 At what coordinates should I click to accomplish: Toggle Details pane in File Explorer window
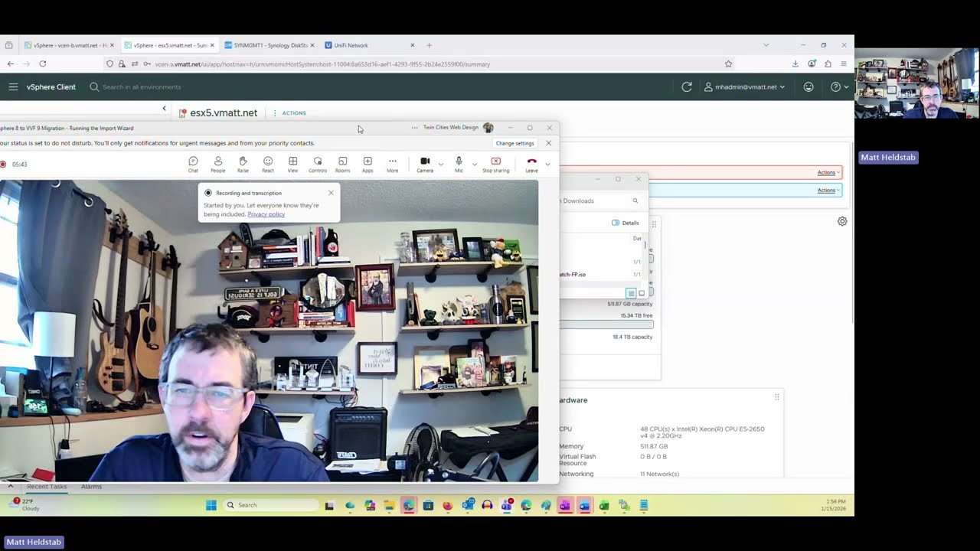626,223
